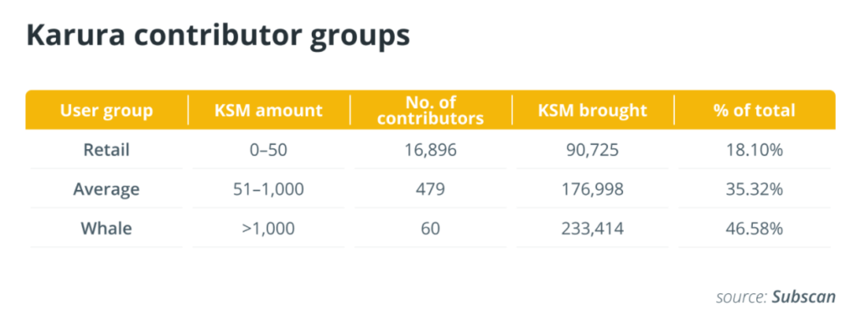Click the 51–1,000 KSM amount cell

pos(269,189)
